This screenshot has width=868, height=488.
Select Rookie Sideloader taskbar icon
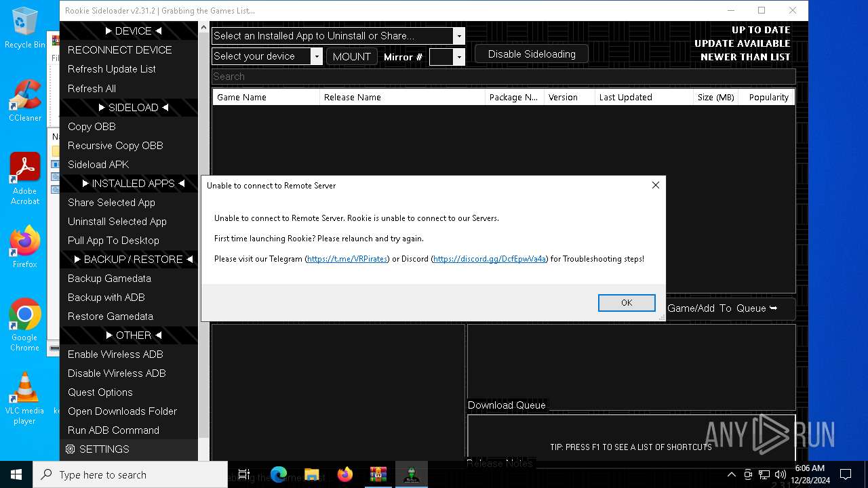(x=412, y=474)
